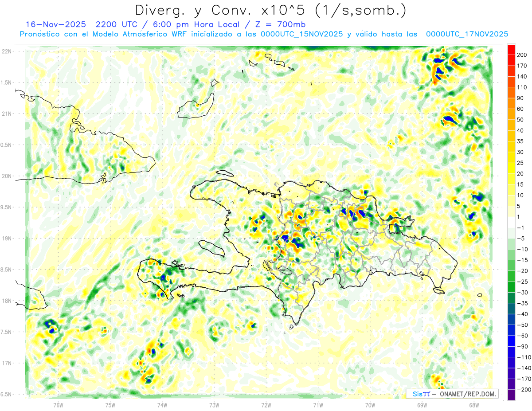The width and height of the screenshot is (532, 411).
Task: Click the '19N' latitude label
Action: pyautogui.click(x=7, y=239)
